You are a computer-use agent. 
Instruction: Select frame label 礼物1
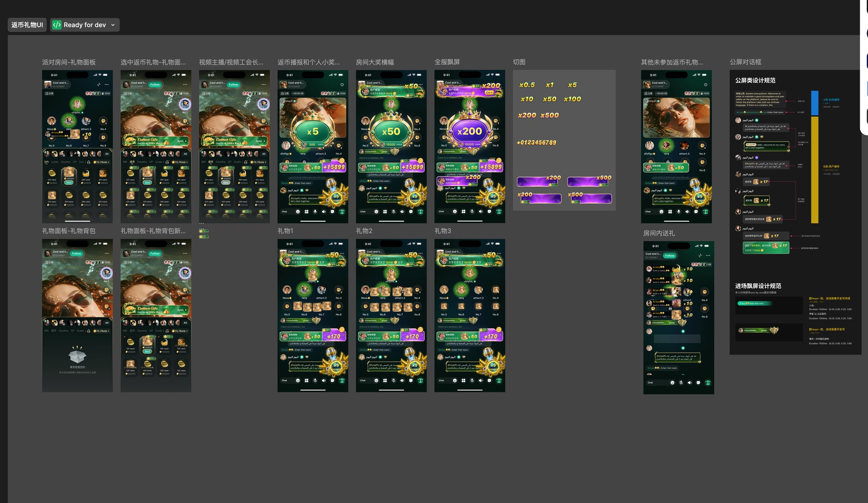tap(285, 231)
